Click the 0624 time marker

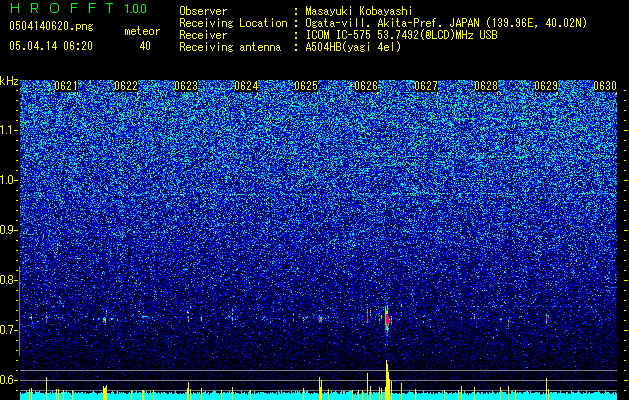[246, 86]
